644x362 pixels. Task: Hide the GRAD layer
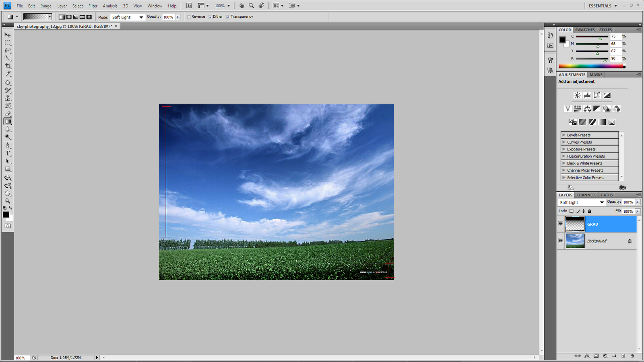click(x=561, y=224)
